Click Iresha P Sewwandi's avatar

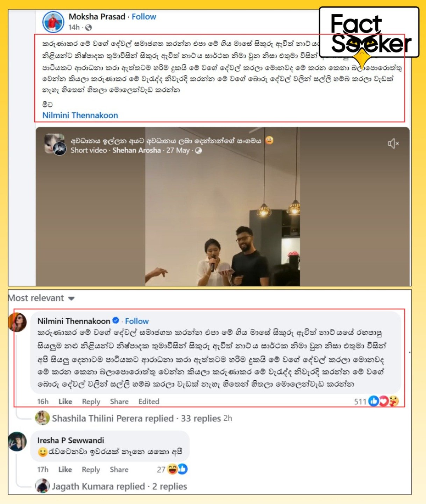[x=17, y=441]
